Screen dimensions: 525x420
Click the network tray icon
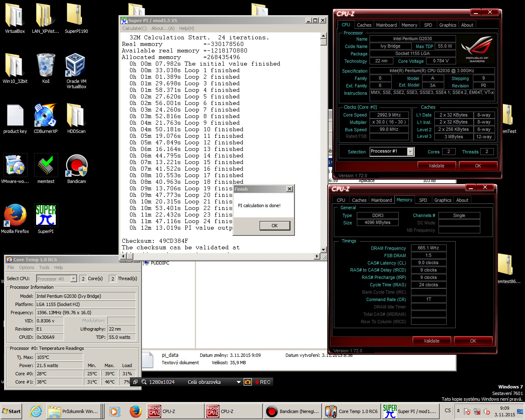tap(477, 411)
